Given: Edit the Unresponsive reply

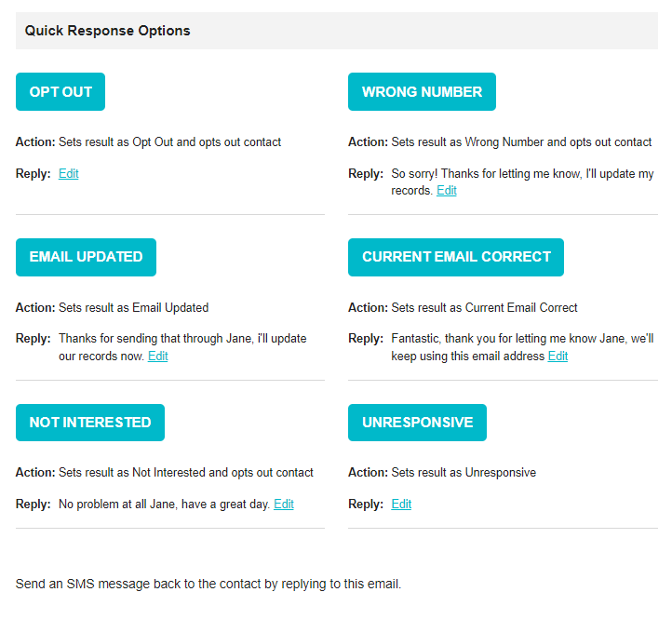Looking at the screenshot, I should [x=401, y=505].
